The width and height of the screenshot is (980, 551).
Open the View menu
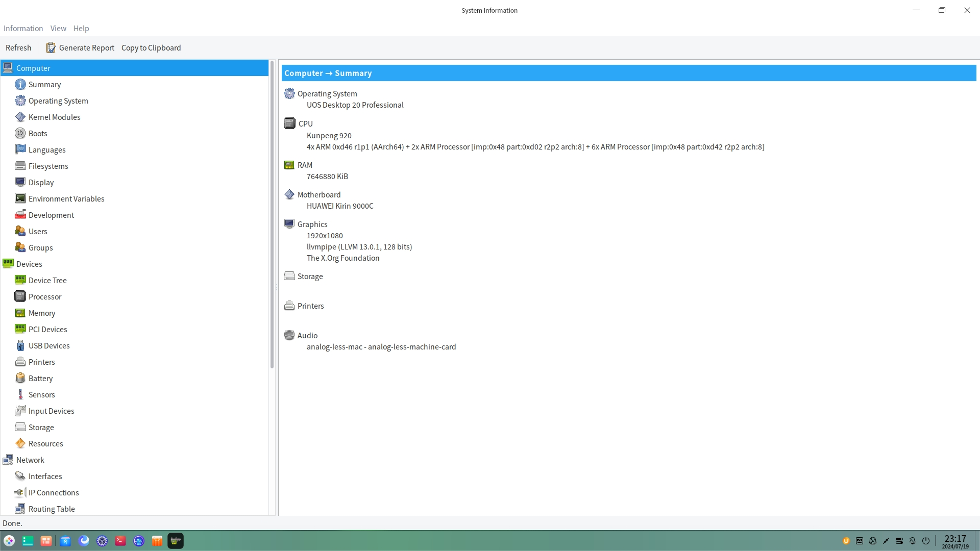(x=58, y=29)
